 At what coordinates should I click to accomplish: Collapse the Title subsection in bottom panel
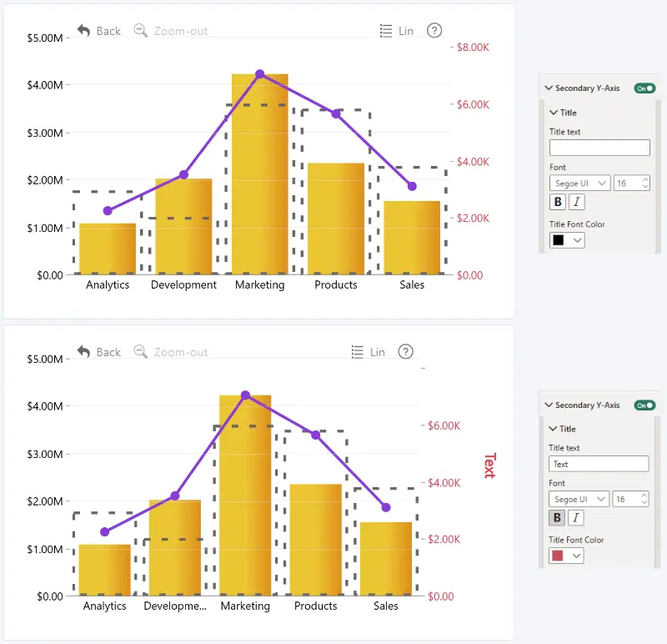point(553,429)
